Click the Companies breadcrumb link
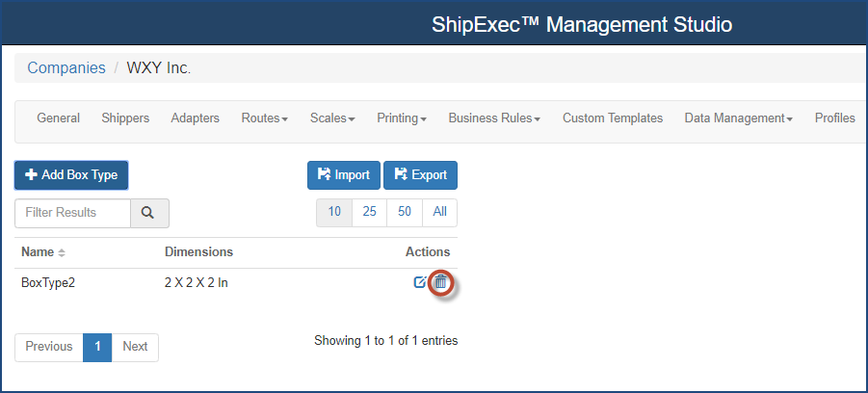The height and width of the screenshot is (393, 868). (x=66, y=68)
